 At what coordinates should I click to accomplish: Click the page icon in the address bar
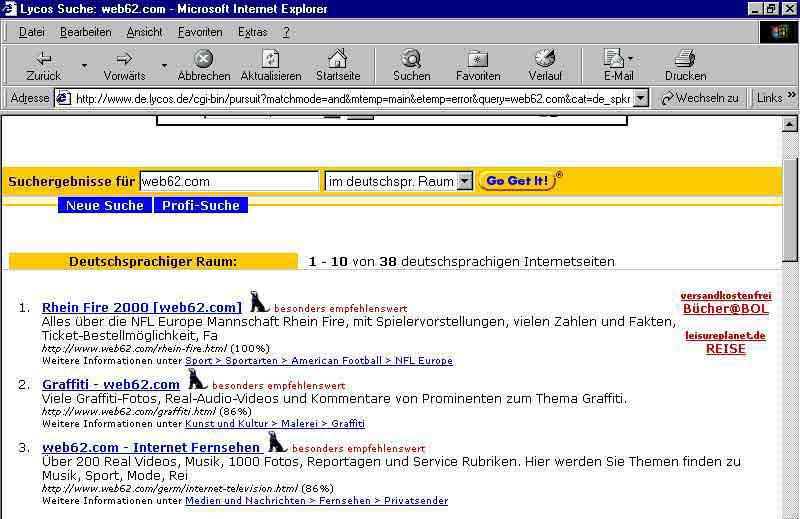click(63, 98)
